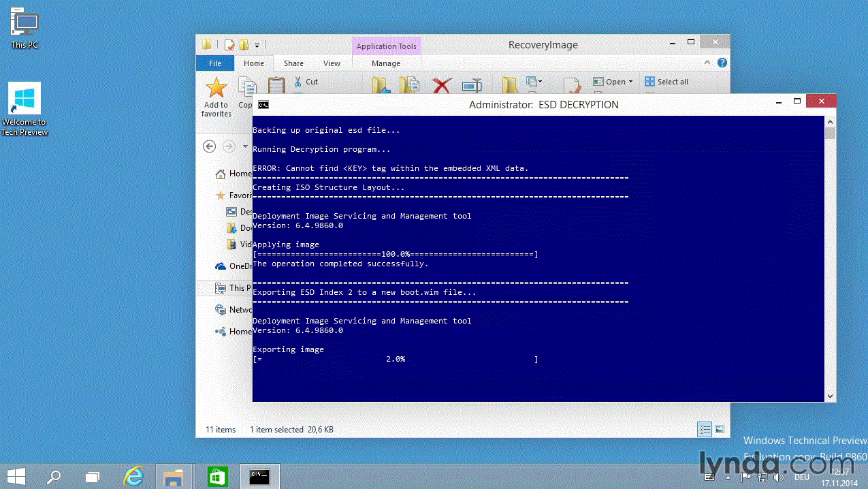
Task: Click the This PC desktop icon
Action: point(25,28)
